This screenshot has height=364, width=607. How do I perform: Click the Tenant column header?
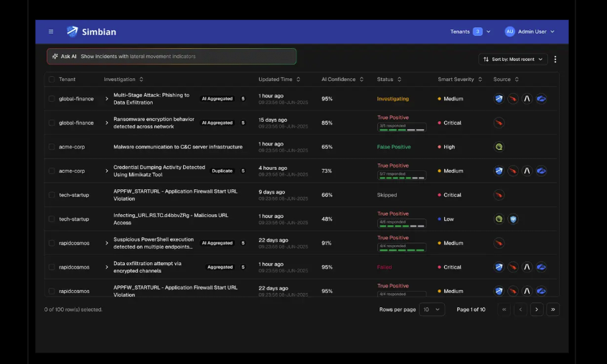point(67,80)
